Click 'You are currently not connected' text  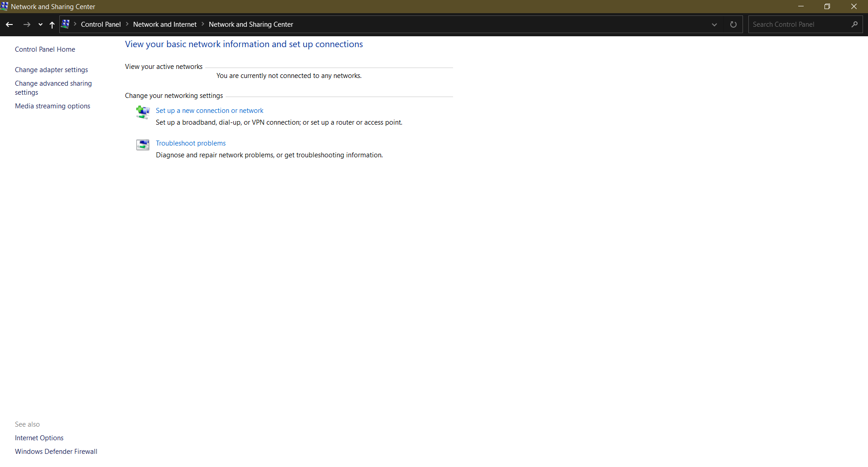289,76
